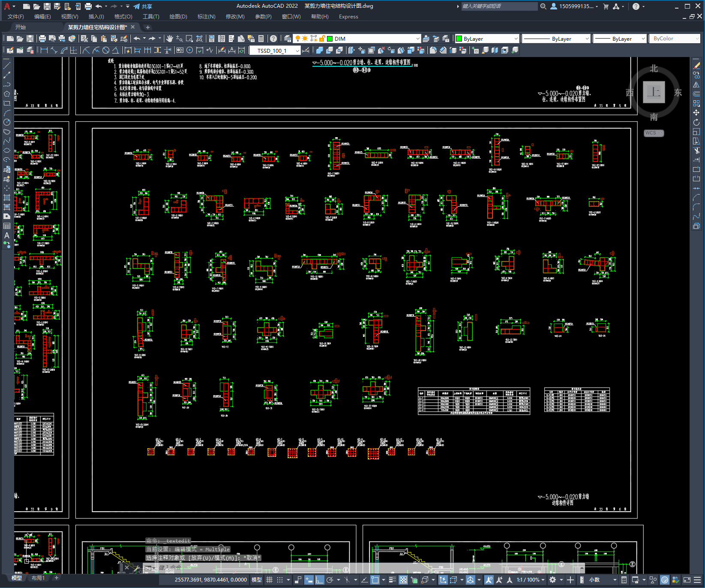Click the search magnifier icon
This screenshot has height=588, width=705.
(543, 6)
